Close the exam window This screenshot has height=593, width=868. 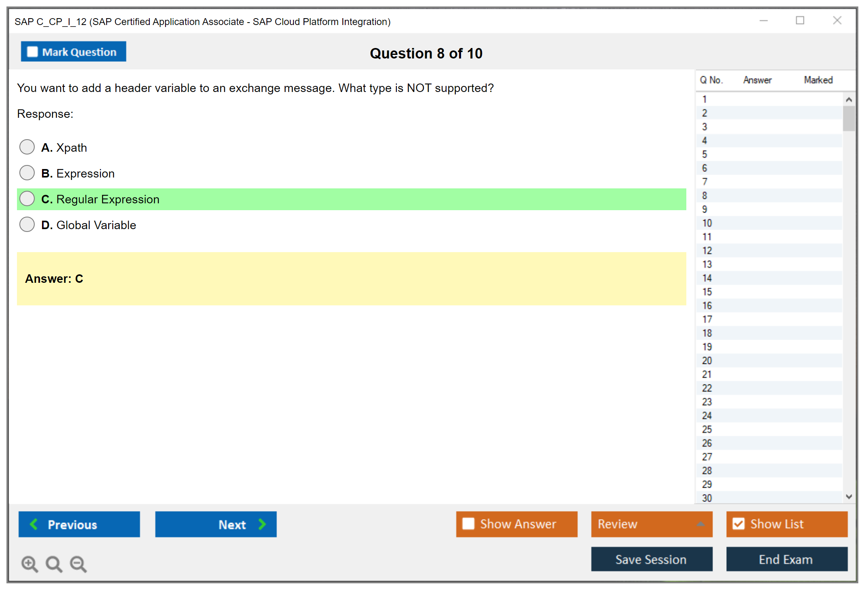coord(837,21)
